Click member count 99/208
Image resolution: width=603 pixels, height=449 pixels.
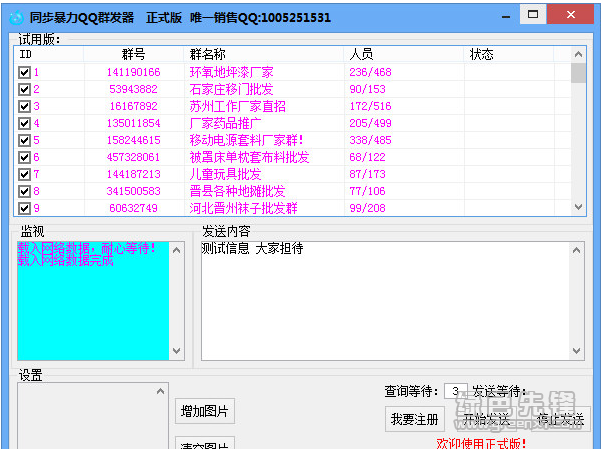[x=367, y=208]
